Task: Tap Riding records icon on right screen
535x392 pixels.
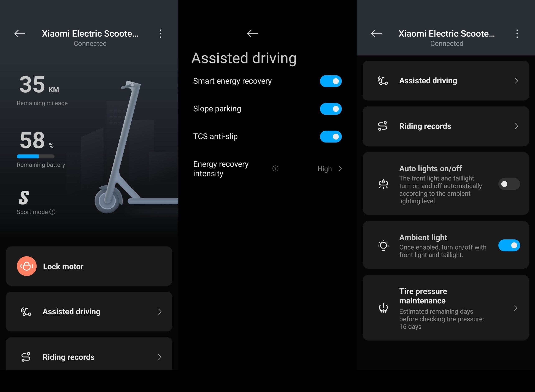Action: [383, 126]
